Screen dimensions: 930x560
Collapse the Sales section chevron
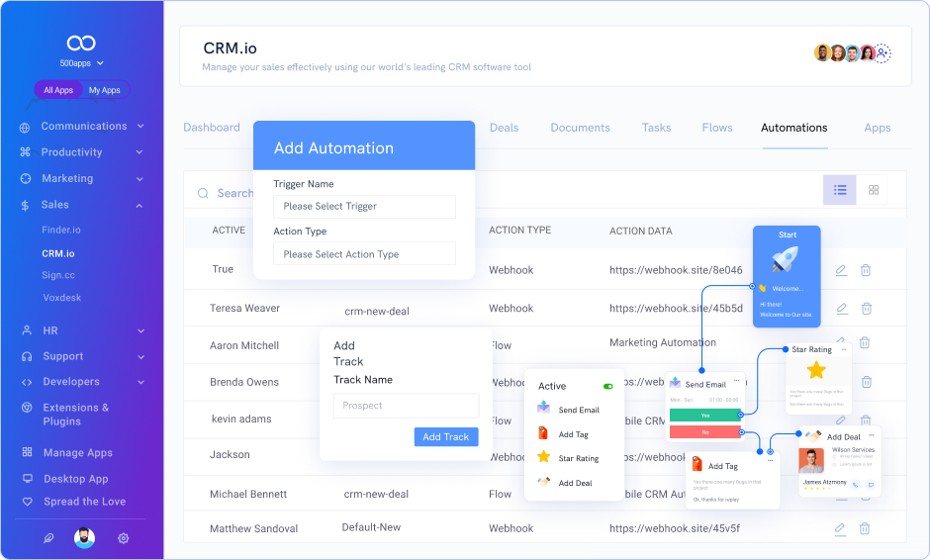point(139,206)
